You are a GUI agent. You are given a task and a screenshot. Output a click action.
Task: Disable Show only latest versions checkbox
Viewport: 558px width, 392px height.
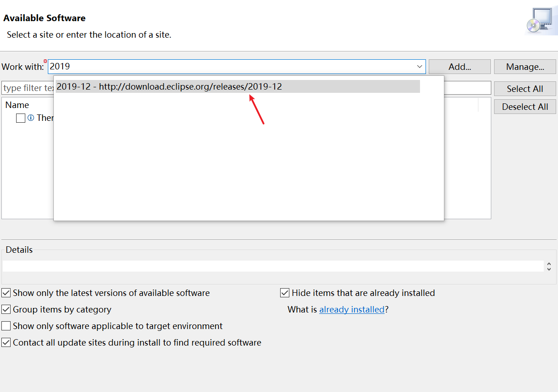tap(6, 293)
